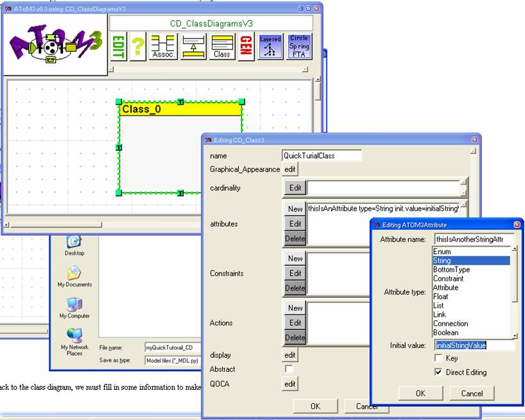
Task: Select the Class creation tool
Action: pyautogui.click(x=222, y=48)
